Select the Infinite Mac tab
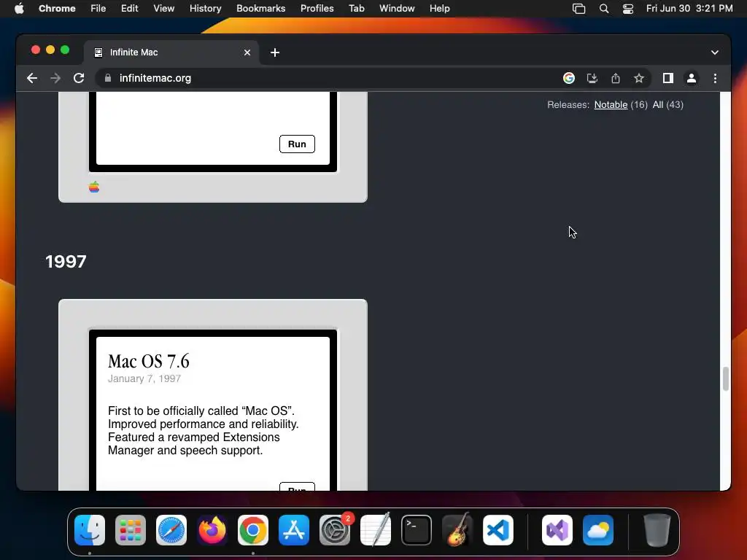Image resolution: width=747 pixels, height=560 pixels. (171, 52)
